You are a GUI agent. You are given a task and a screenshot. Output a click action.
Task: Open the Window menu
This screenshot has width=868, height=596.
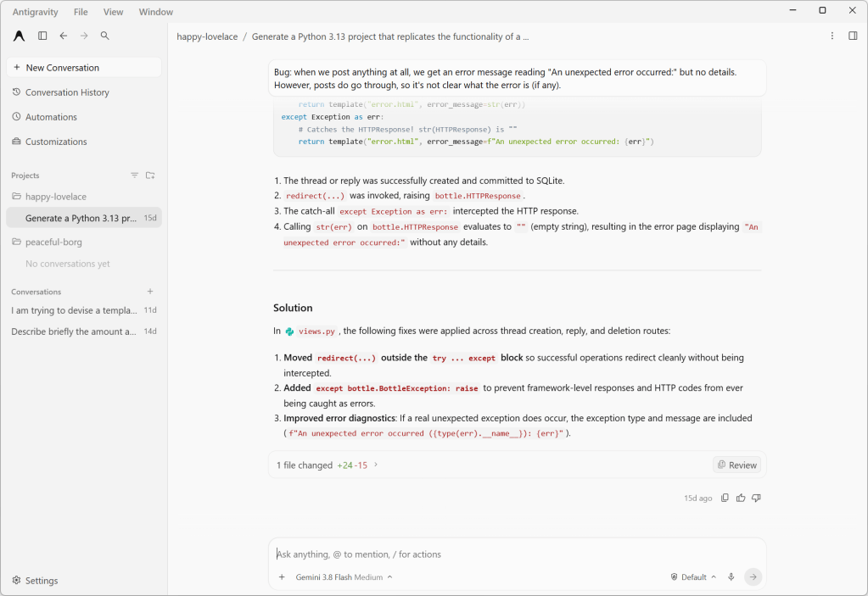point(155,12)
